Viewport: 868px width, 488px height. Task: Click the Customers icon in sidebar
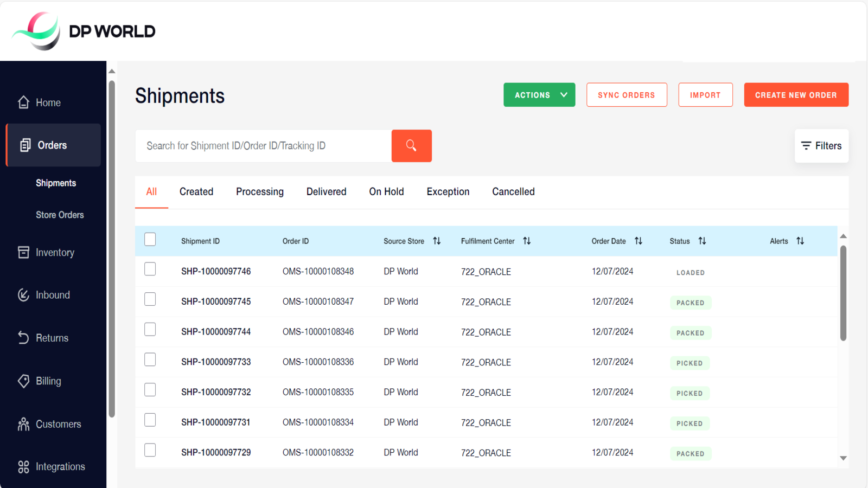23,424
